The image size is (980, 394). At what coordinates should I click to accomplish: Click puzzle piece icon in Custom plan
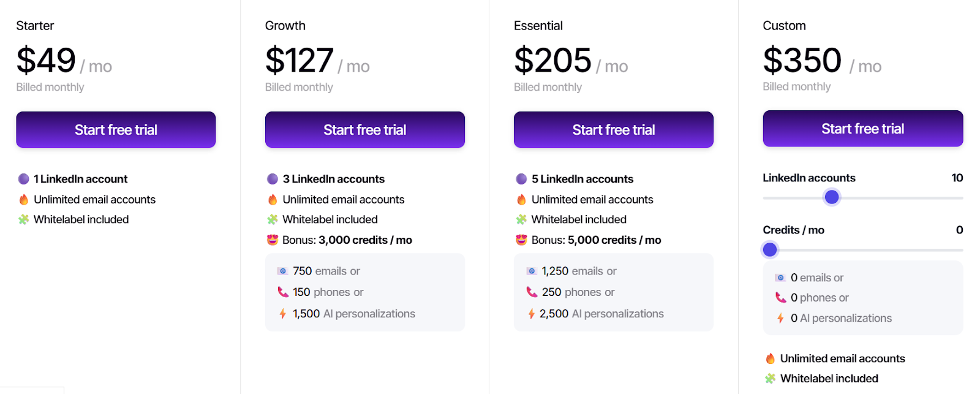click(x=771, y=379)
